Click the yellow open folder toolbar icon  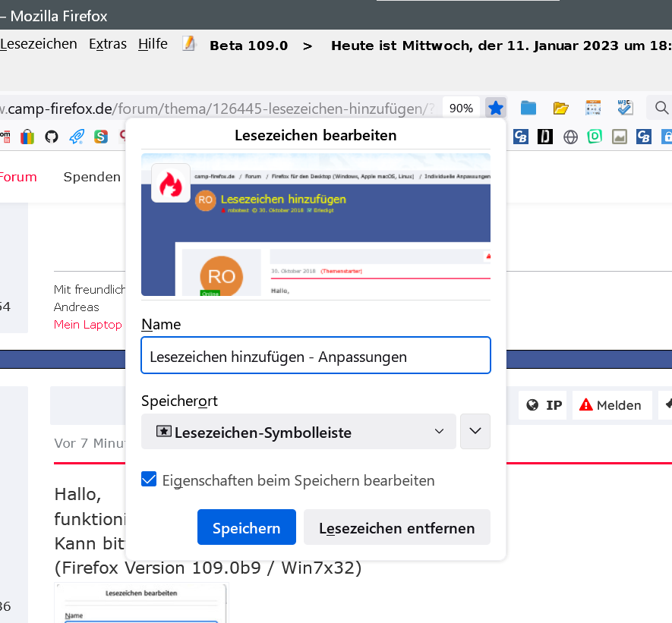(x=561, y=108)
